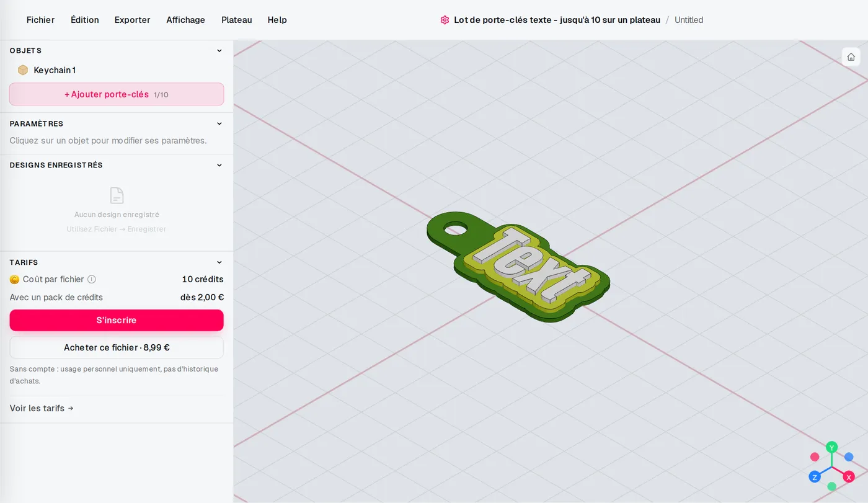Click the Ajouter porte-clés button
Screen dimensions: 868x503
(x=117, y=94)
